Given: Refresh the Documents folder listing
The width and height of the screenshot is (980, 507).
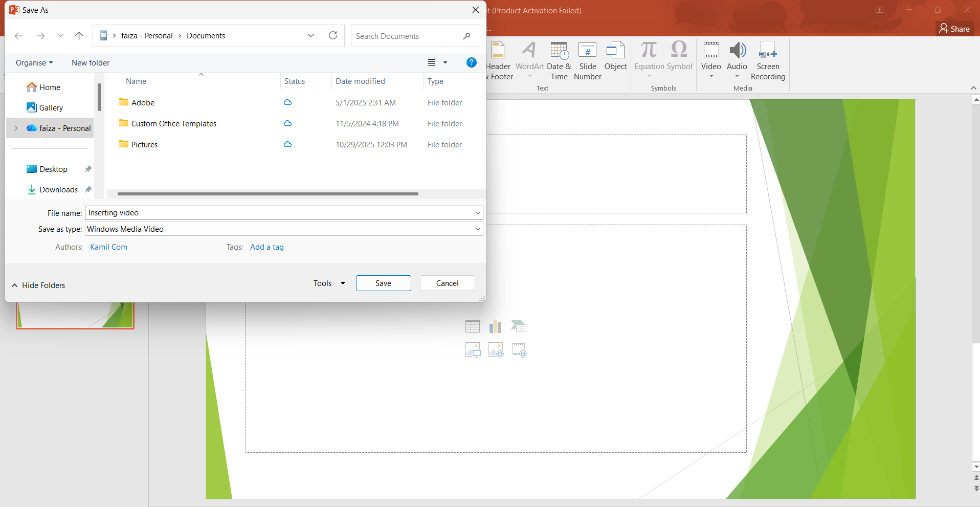Looking at the screenshot, I should point(333,36).
